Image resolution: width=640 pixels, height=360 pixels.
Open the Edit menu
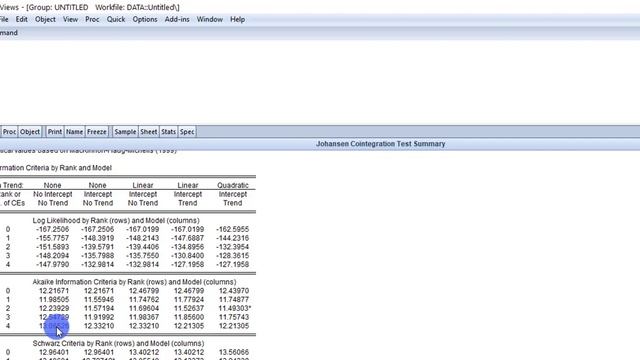pyautogui.click(x=22, y=19)
